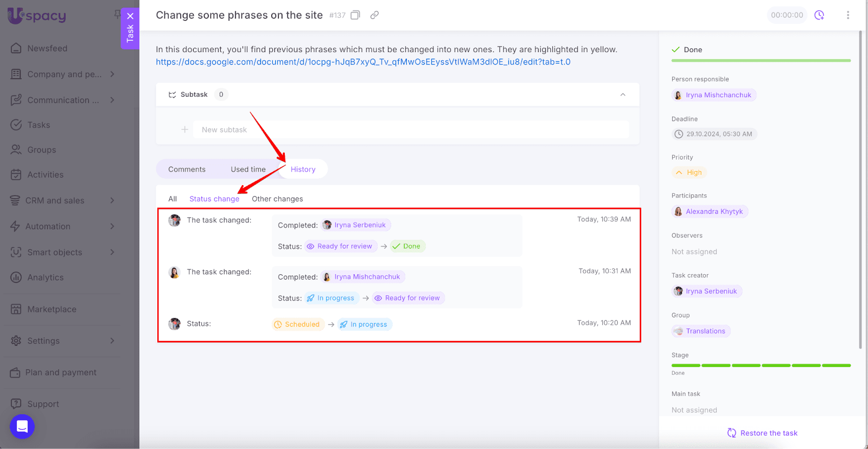
Task: Expand the CRM and sales menu
Action: coord(112,200)
